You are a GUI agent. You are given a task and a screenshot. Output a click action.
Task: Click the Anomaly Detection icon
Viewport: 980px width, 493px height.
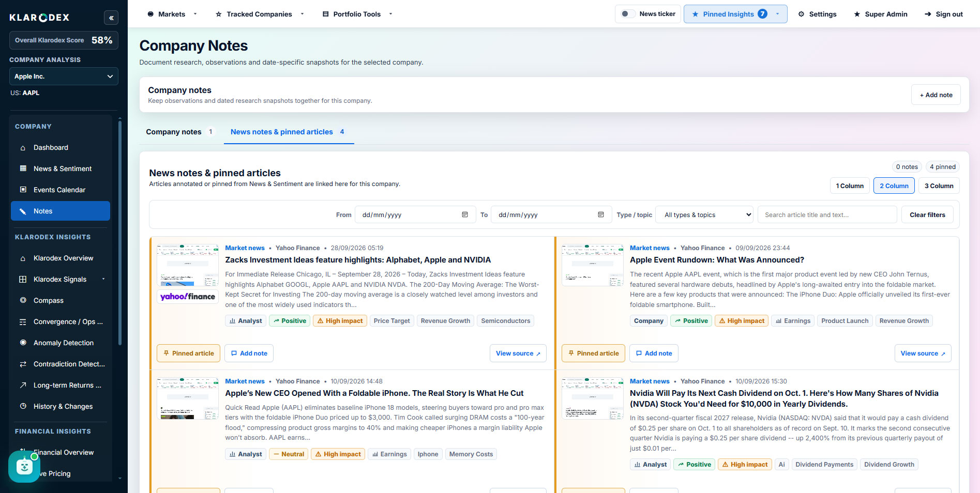23,343
